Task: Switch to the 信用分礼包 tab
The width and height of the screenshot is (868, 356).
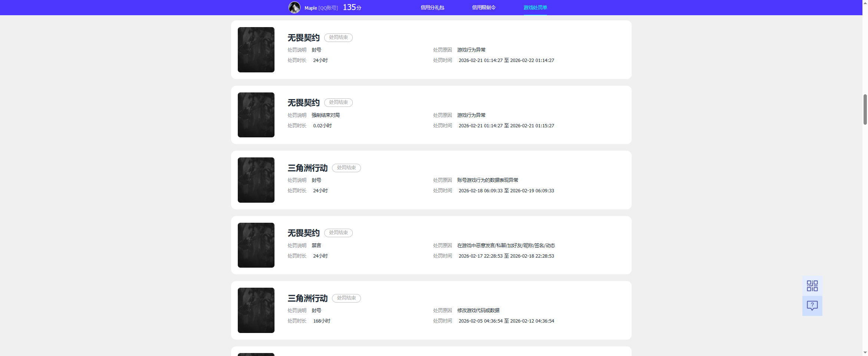Action: coord(432,7)
